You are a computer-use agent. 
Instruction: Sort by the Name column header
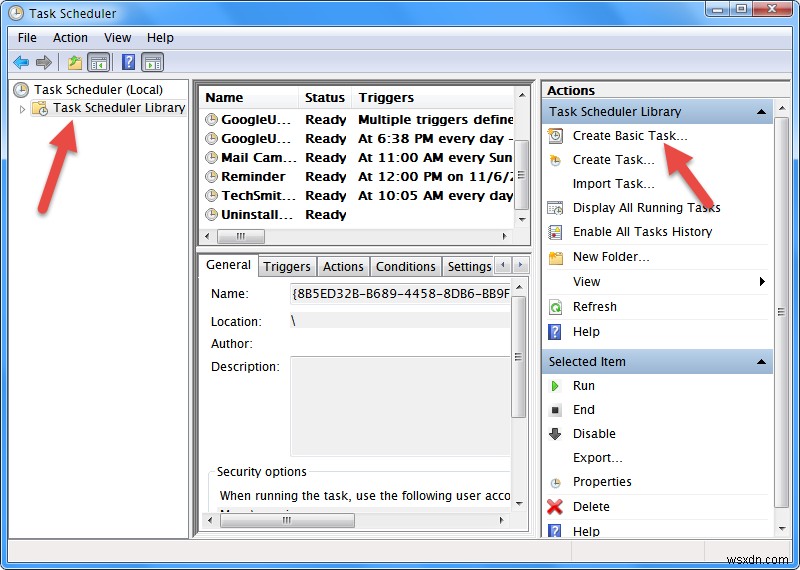click(x=249, y=97)
